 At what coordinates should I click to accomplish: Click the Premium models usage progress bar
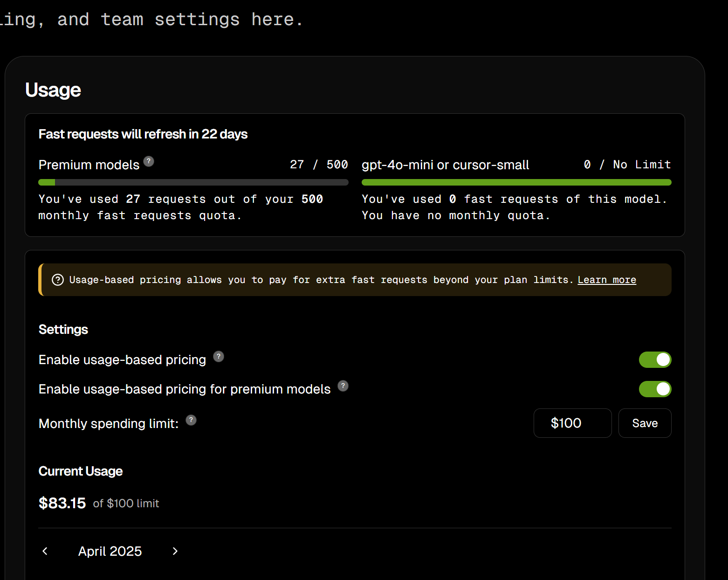[193, 182]
